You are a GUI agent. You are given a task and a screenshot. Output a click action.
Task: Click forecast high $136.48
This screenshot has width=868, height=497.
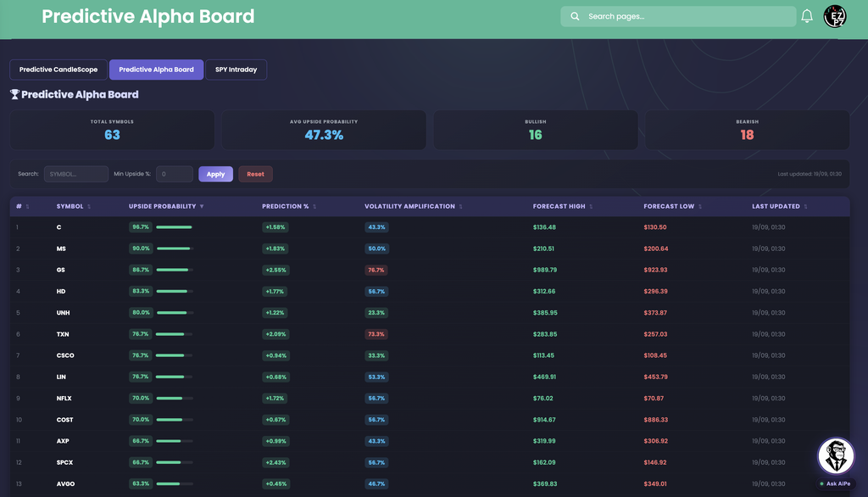coord(544,227)
